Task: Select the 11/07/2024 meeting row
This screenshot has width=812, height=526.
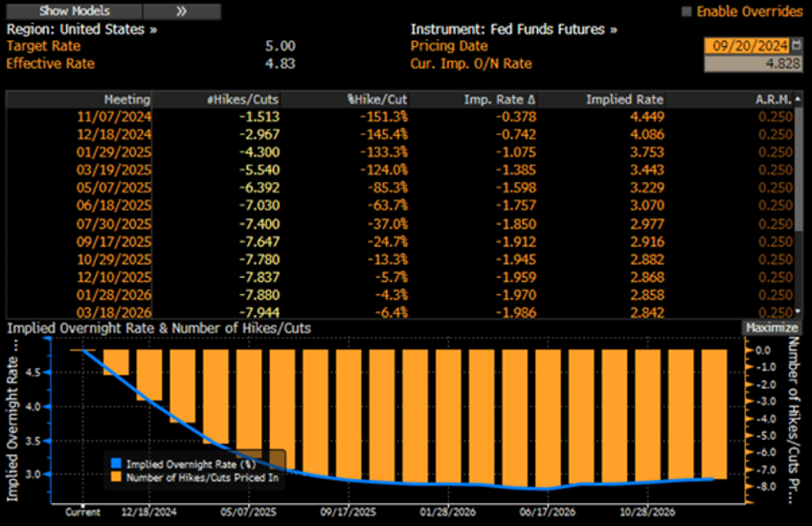Action: click(399, 117)
